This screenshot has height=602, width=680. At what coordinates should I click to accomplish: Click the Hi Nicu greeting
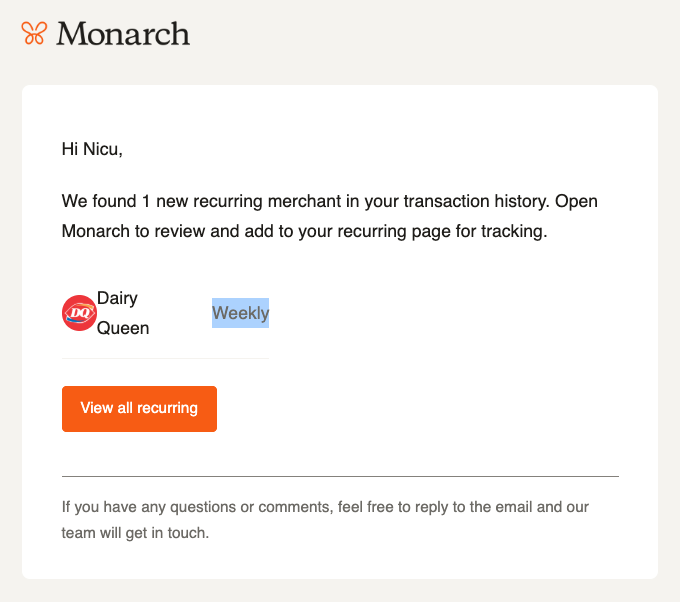coord(92,149)
